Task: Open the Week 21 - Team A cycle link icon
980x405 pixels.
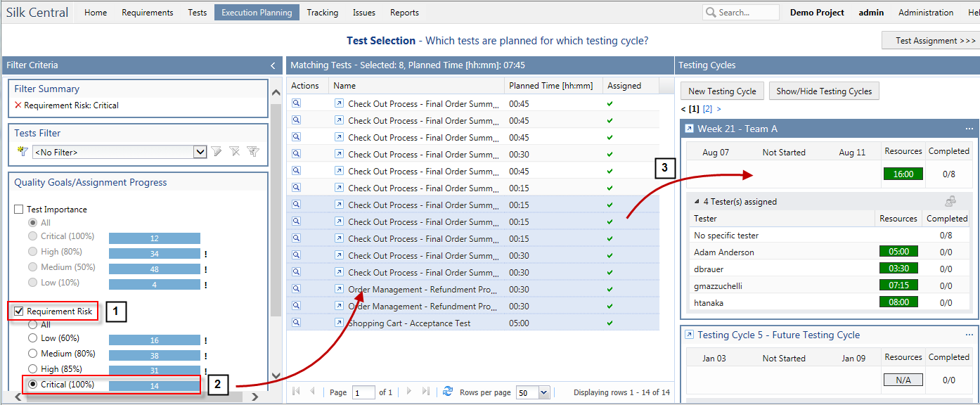Action: (689, 129)
